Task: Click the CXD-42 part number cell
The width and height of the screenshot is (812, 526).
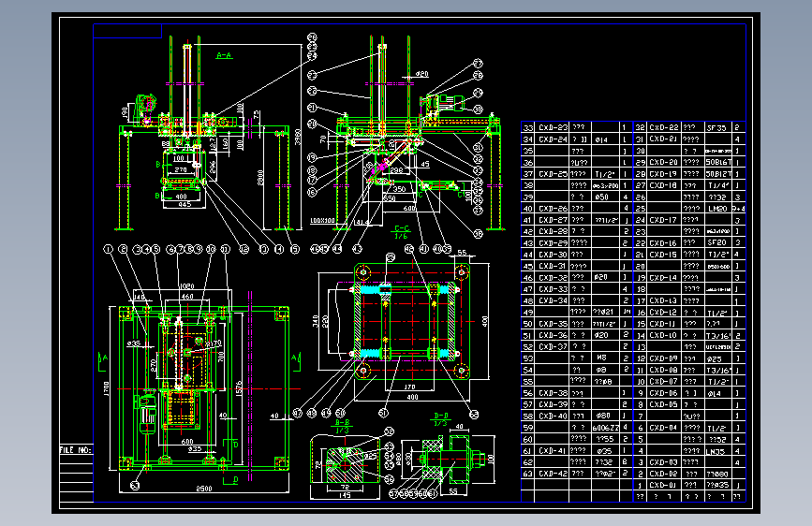Action: [x=554, y=474]
